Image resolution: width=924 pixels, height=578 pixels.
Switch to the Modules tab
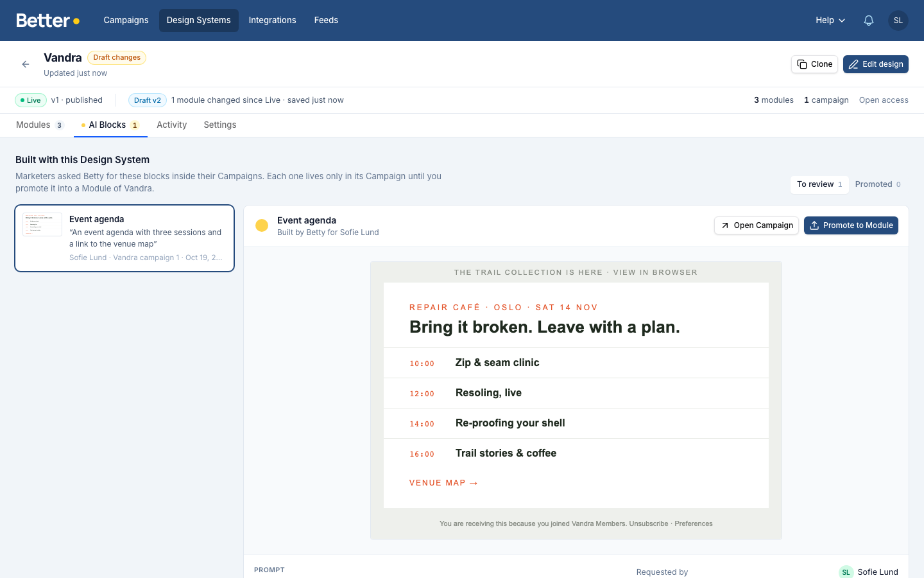(40, 125)
